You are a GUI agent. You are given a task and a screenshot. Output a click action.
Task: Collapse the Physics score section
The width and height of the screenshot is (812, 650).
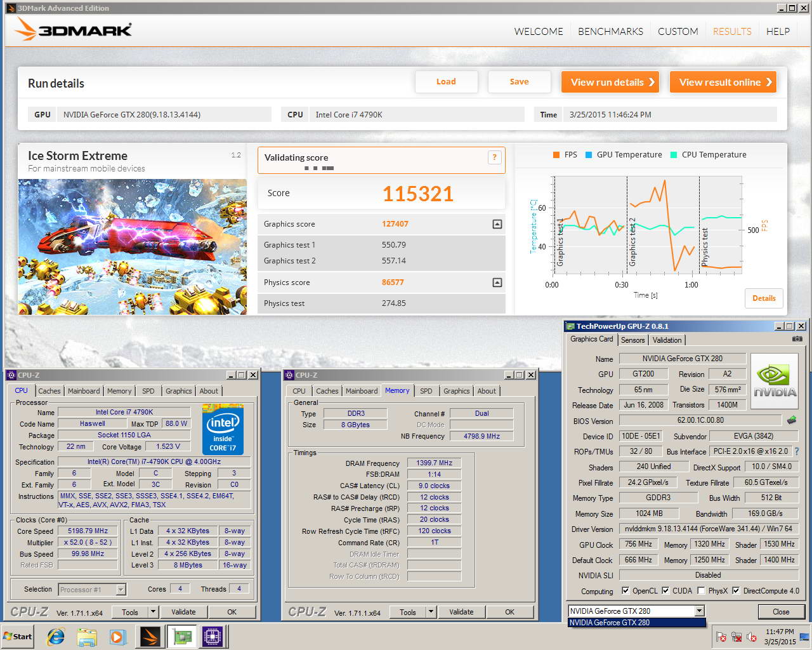tap(497, 282)
